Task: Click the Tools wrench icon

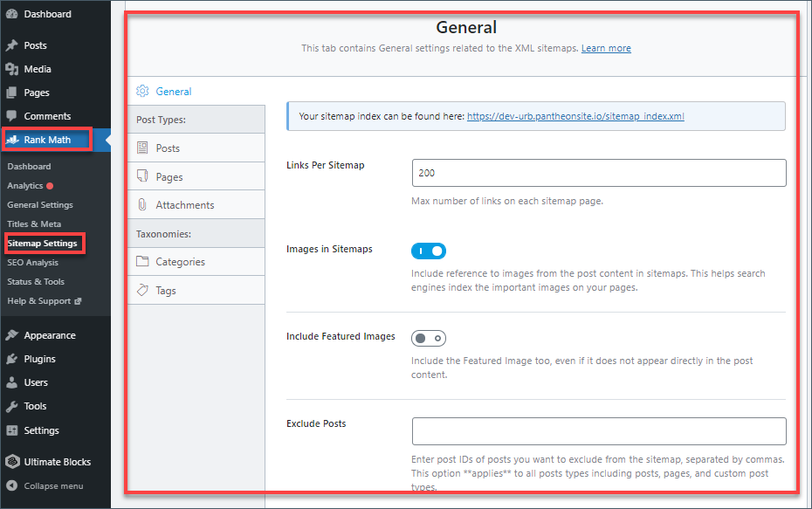Action: [x=11, y=407]
